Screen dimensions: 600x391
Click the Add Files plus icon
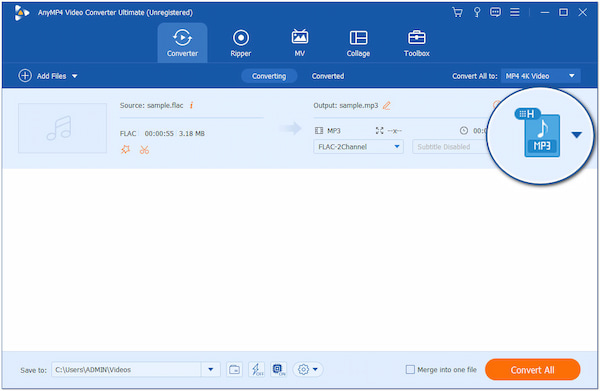click(x=25, y=76)
